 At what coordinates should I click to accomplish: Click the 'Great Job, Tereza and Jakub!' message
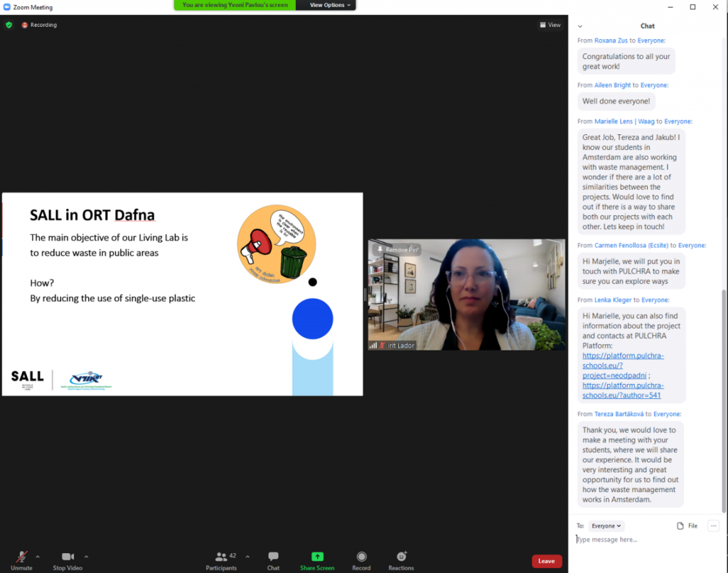(631, 182)
